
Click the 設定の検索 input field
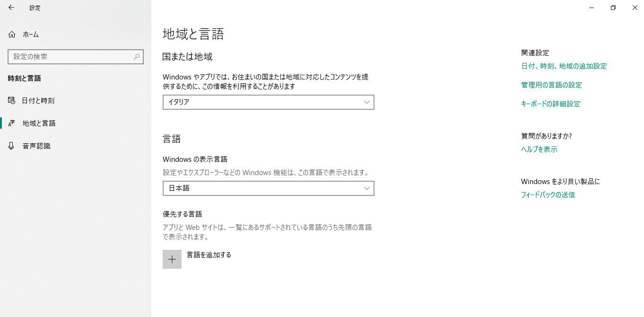coord(76,57)
